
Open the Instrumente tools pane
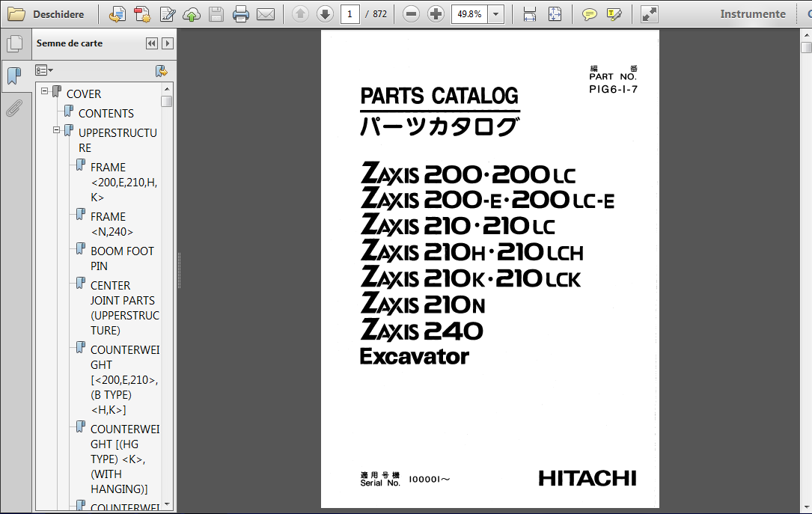point(753,14)
